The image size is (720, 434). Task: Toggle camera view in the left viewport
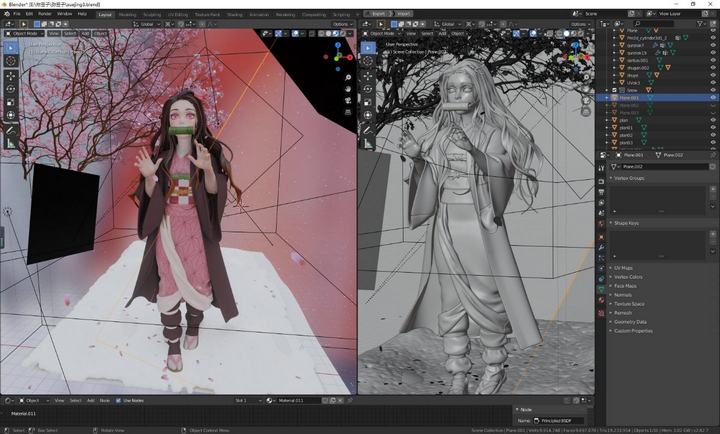(x=348, y=100)
